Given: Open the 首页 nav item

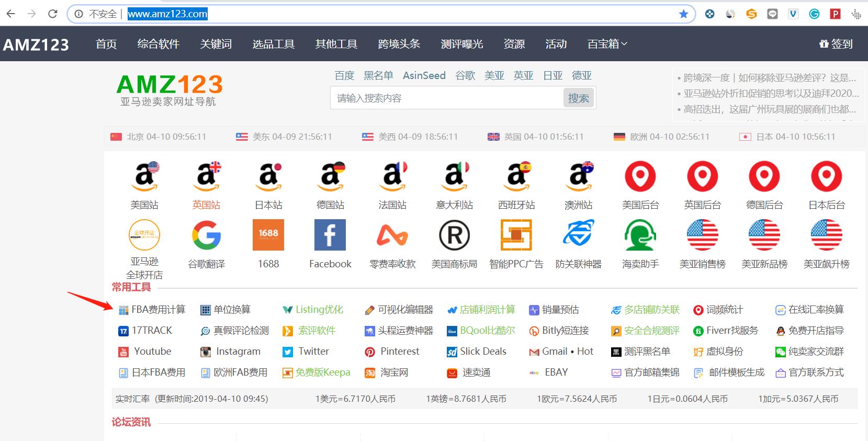Looking at the screenshot, I should (x=106, y=44).
